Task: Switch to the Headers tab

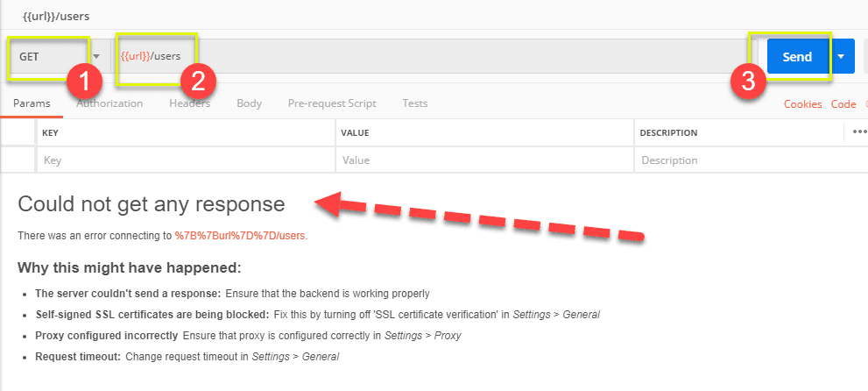Action: [190, 103]
